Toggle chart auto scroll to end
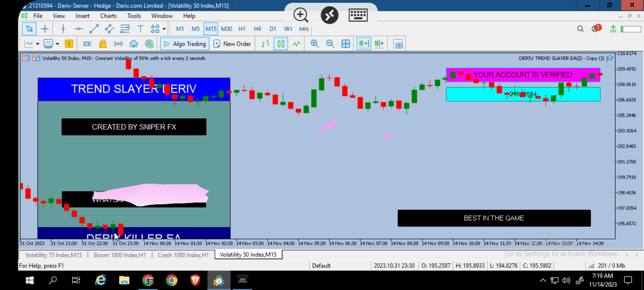 pyautogui.click(x=364, y=44)
